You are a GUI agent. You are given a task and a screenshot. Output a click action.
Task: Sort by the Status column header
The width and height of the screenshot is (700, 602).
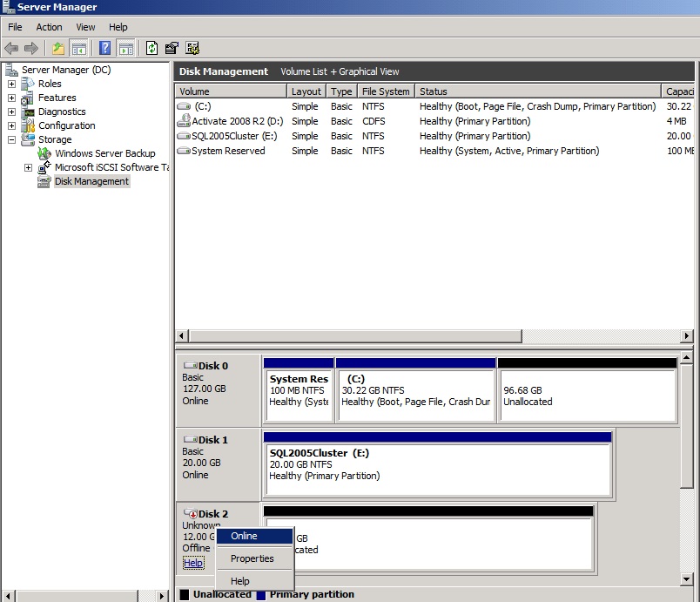point(538,91)
